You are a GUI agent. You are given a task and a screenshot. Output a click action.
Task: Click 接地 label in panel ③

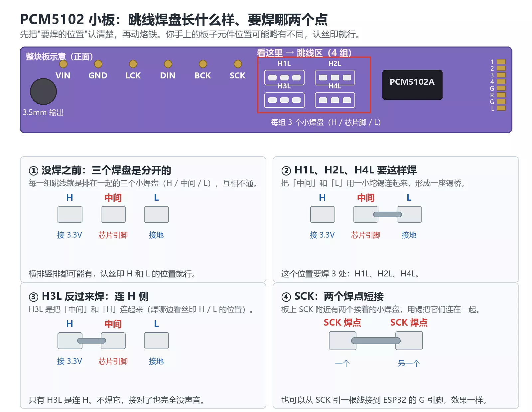[156, 361]
